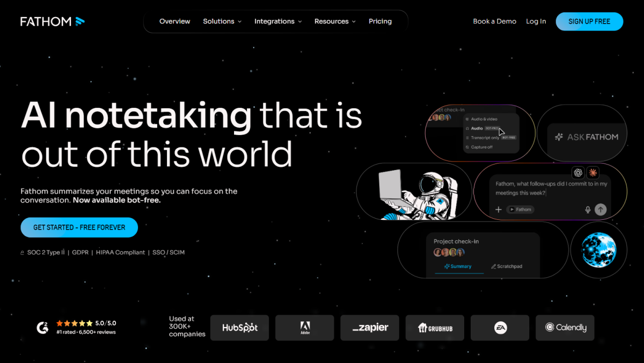The width and height of the screenshot is (644, 363).
Task: Click the Fathom logo in header
Action: (x=53, y=21)
